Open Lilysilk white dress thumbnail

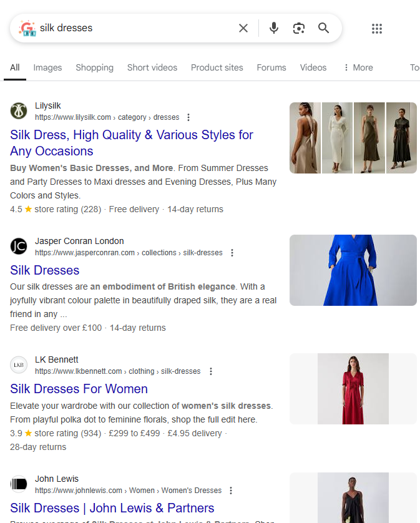tap(337, 138)
